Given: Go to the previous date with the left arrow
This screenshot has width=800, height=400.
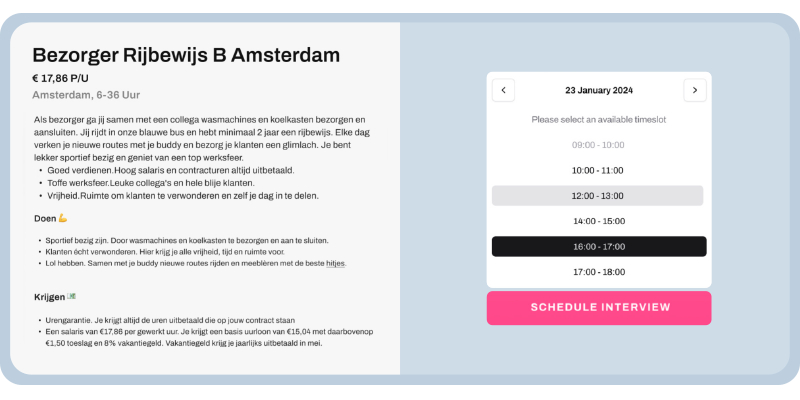Looking at the screenshot, I should [x=504, y=90].
